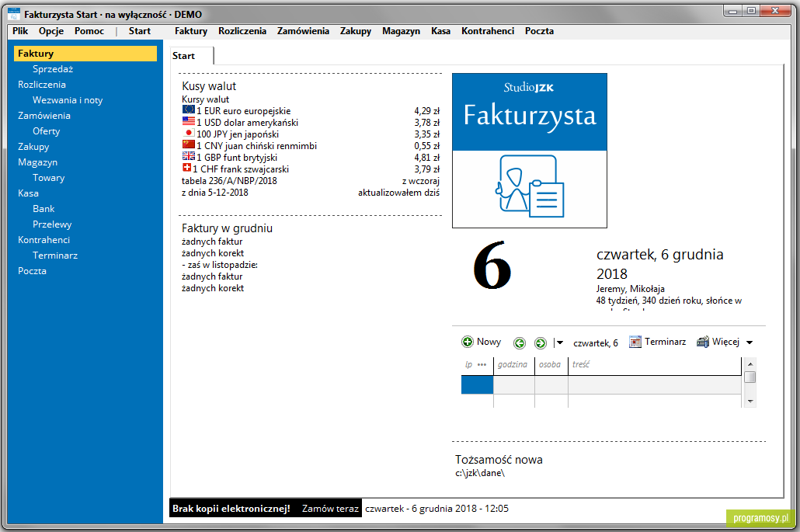The image size is (800, 532).
Task: Open the Faktury menu
Action: [x=191, y=31]
